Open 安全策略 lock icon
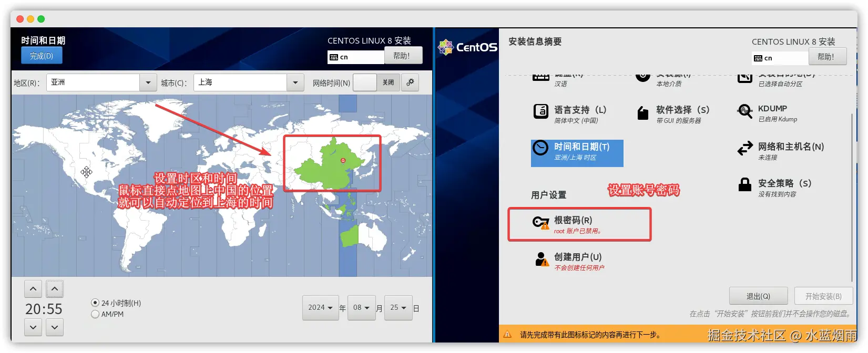 point(745,184)
